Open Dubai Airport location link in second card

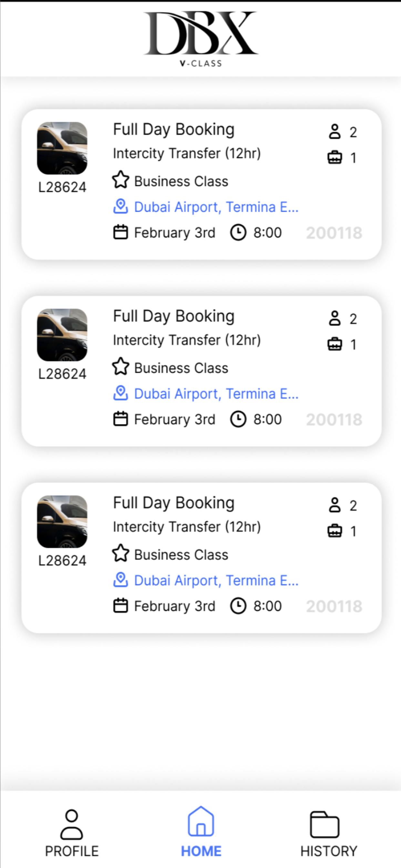pyautogui.click(x=216, y=394)
